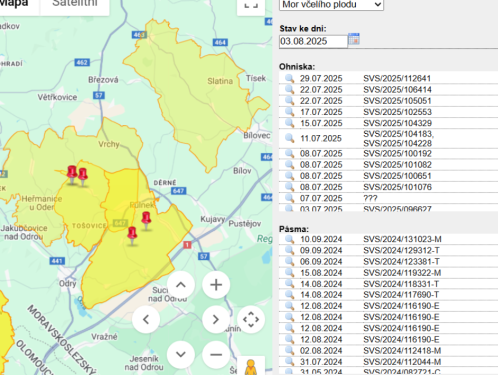Select the leftmost red pin near Heřmanice
Screen dimensions: 498x375
(x=72, y=175)
